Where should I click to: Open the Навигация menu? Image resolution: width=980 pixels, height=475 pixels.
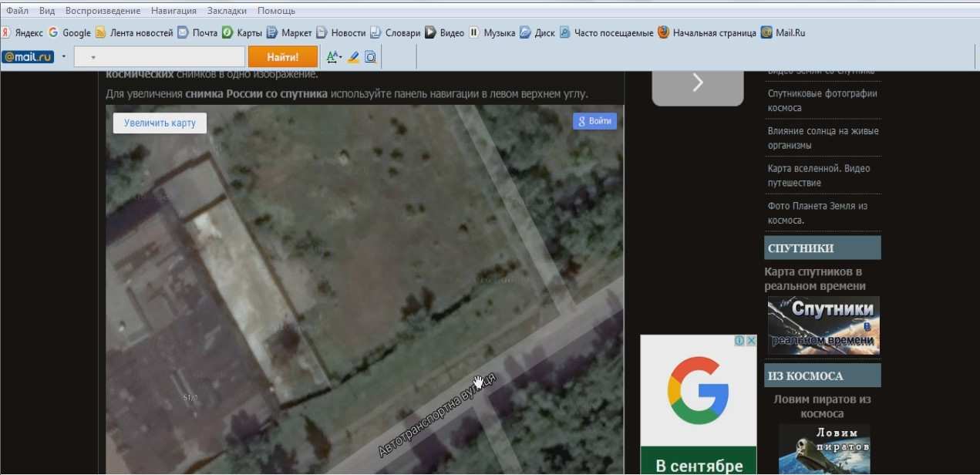point(173,11)
